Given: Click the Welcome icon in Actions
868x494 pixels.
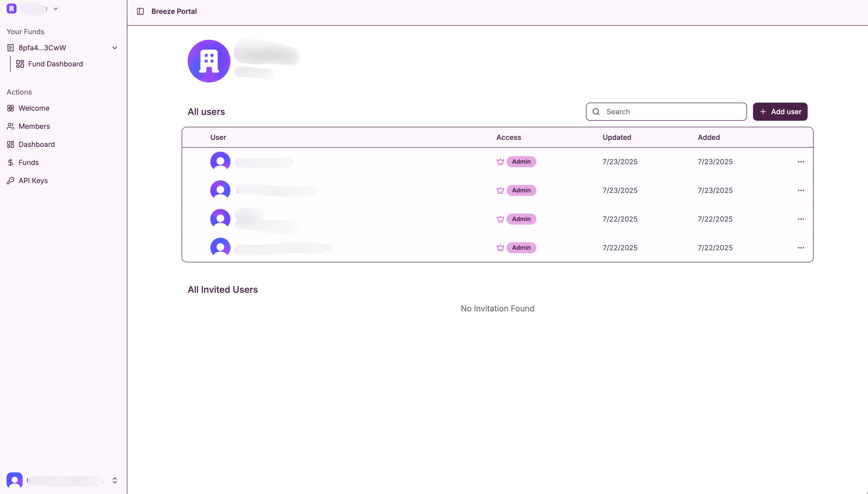Looking at the screenshot, I should pos(11,108).
